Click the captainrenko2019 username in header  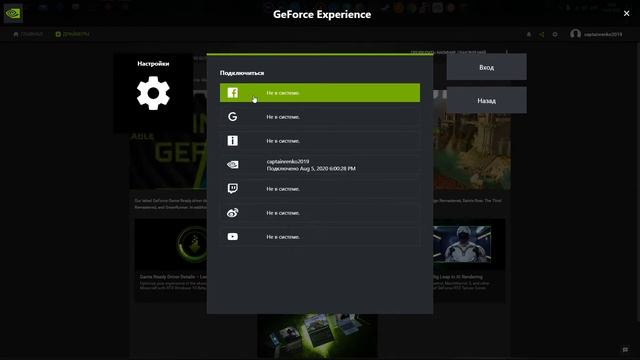tap(603, 35)
